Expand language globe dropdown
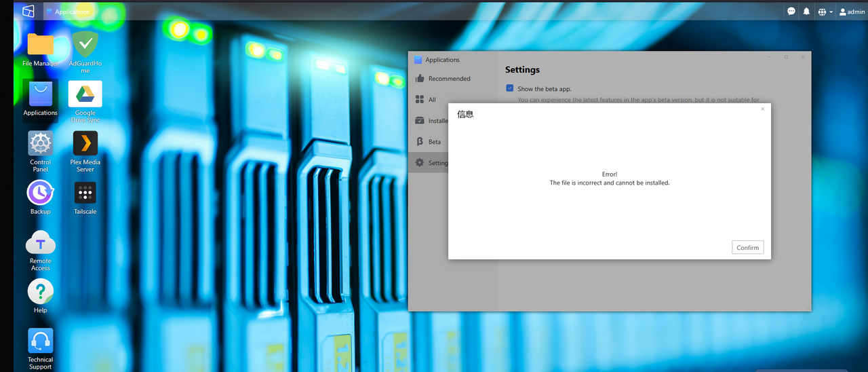This screenshot has height=372, width=868. click(x=825, y=12)
